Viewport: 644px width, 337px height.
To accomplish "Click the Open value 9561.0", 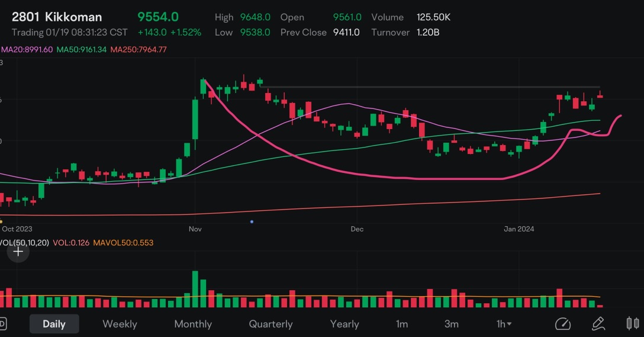I will tap(347, 17).
